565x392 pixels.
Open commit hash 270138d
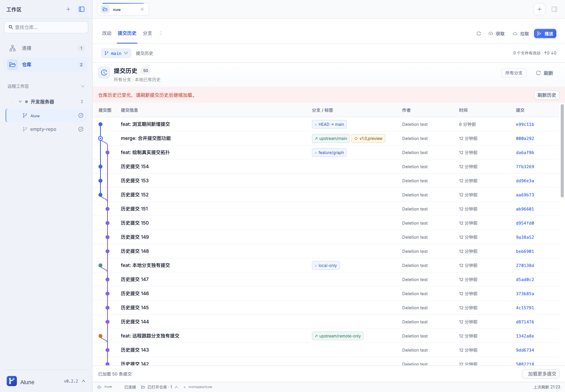tap(525, 265)
